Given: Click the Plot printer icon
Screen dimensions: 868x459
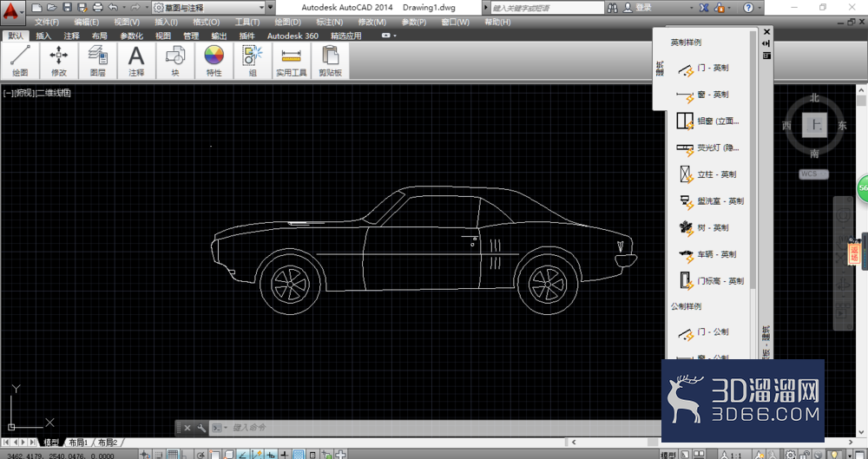Looking at the screenshot, I should (x=98, y=8).
